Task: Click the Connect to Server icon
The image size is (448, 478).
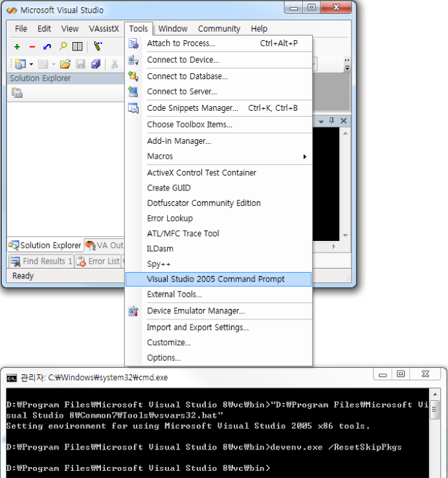Action: click(133, 91)
